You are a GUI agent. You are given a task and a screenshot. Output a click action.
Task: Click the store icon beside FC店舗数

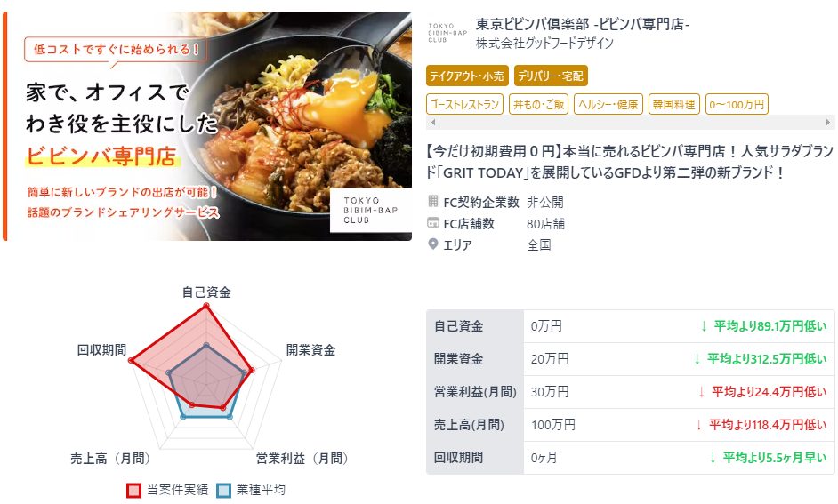pos(433,222)
